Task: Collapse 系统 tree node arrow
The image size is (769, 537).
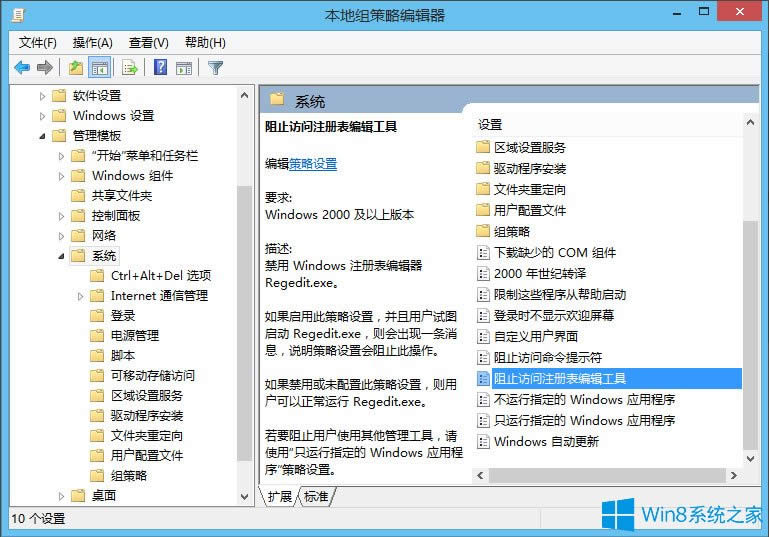Action: tap(61, 256)
